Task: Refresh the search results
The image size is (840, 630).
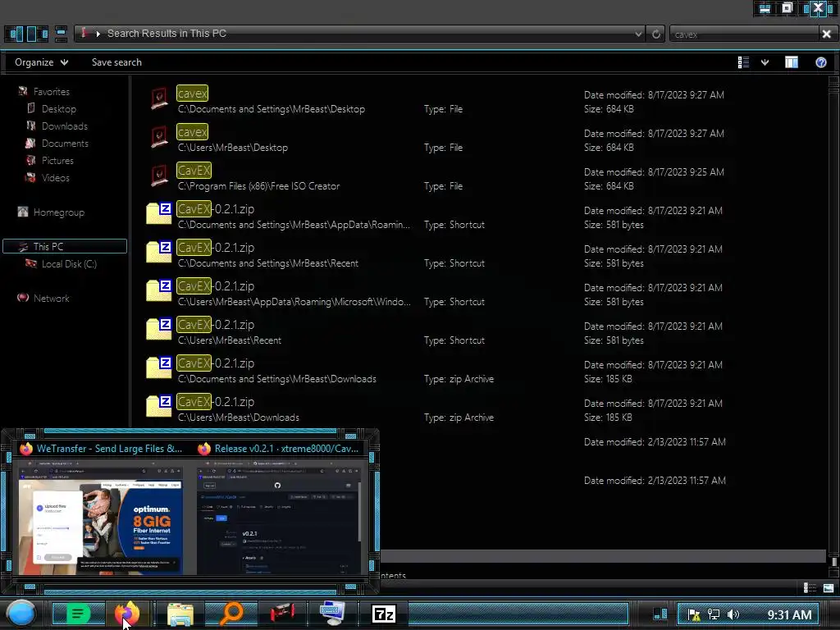Action: click(x=655, y=34)
